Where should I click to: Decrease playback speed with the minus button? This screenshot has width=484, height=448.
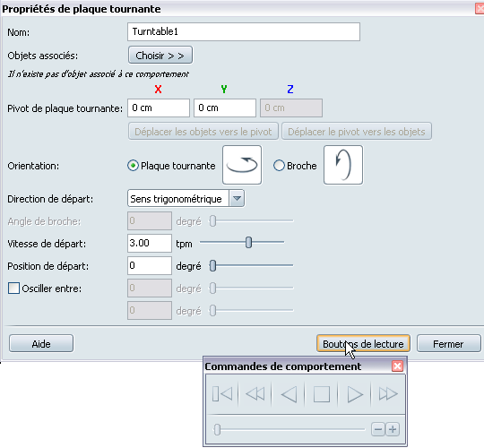pyautogui.click(x=378, y=429)
